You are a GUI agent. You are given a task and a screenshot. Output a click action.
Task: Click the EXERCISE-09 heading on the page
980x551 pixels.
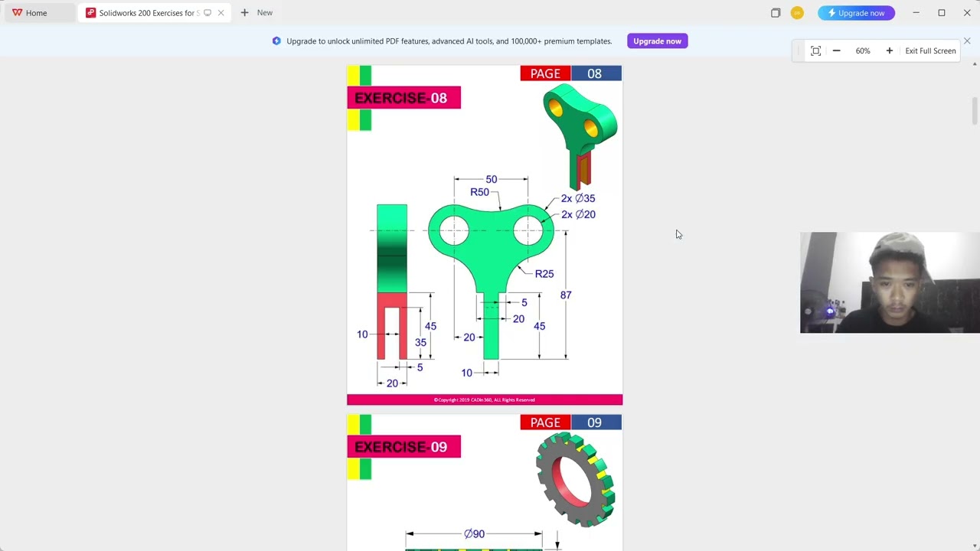[x=403, y=447]
